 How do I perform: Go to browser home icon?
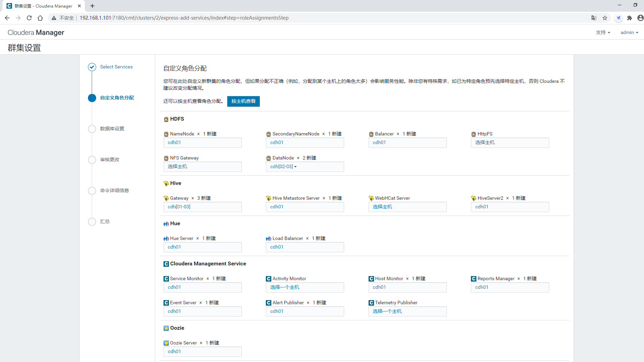tap(40, 18)
